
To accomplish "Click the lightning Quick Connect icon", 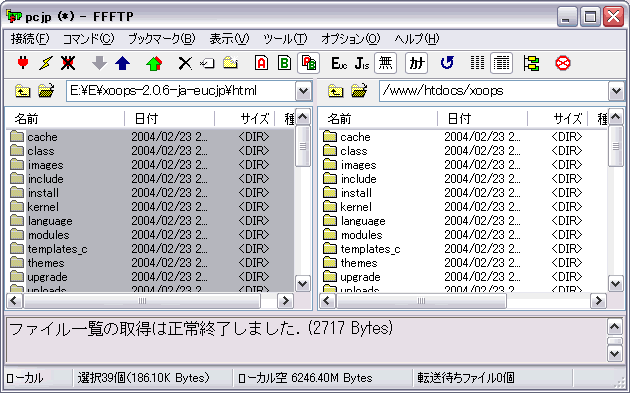I will 45,63.
